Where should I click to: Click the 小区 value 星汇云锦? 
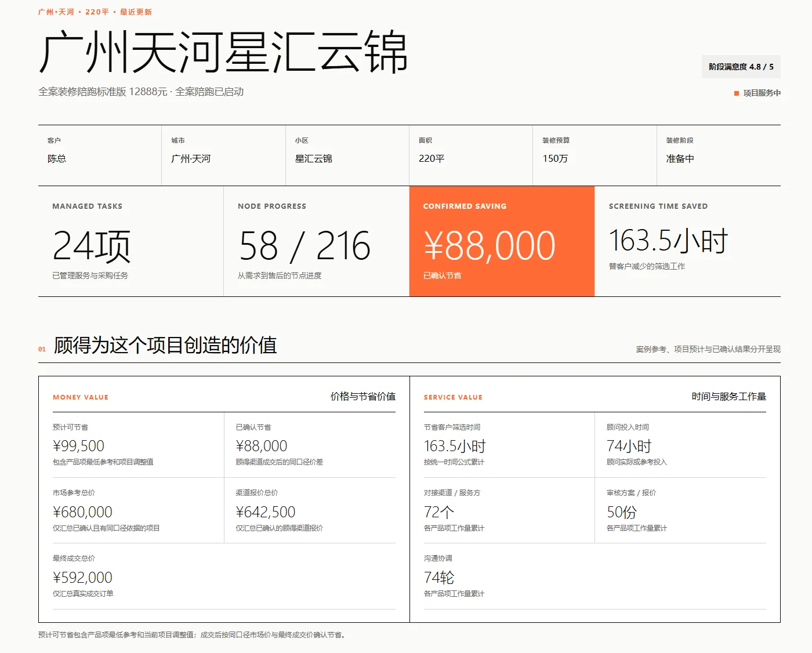(314, 158)
